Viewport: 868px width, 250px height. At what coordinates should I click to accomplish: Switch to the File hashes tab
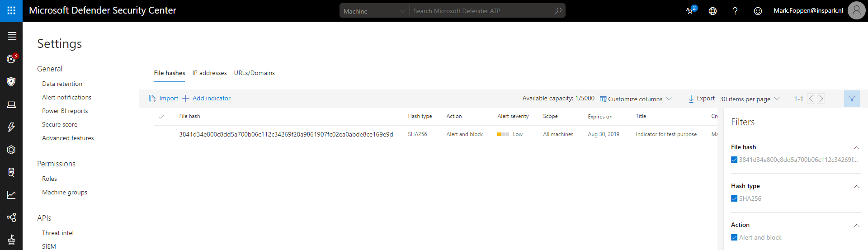(170, 73)
